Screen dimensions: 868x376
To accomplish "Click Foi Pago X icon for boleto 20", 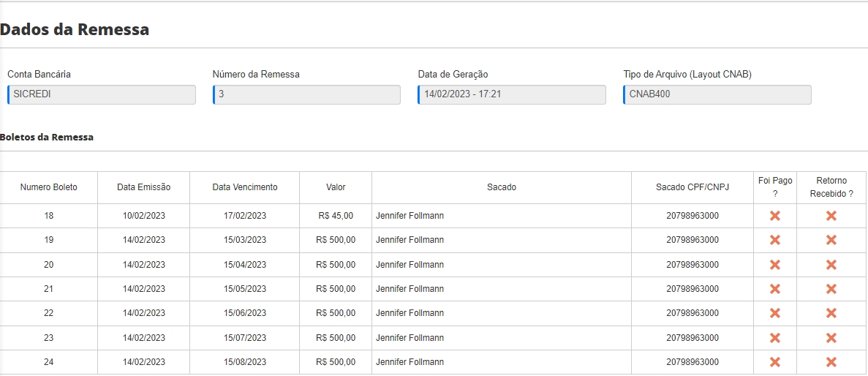I will click(x=775, y=265).
